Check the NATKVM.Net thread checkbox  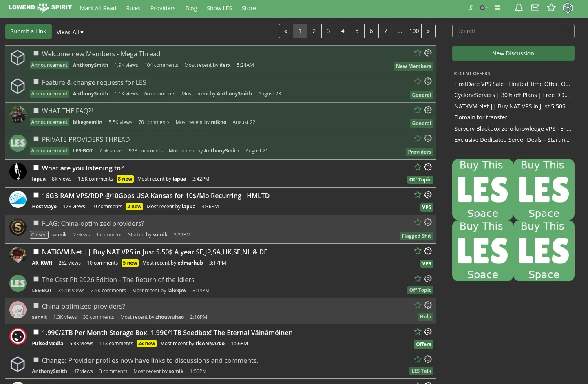36,252
